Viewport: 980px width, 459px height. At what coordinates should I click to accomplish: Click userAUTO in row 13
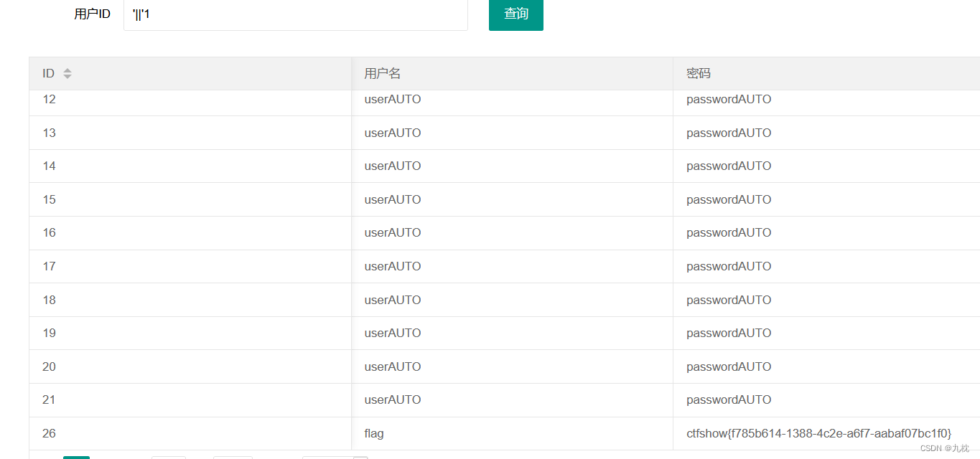pyautogui.click(x=393, y=133)
